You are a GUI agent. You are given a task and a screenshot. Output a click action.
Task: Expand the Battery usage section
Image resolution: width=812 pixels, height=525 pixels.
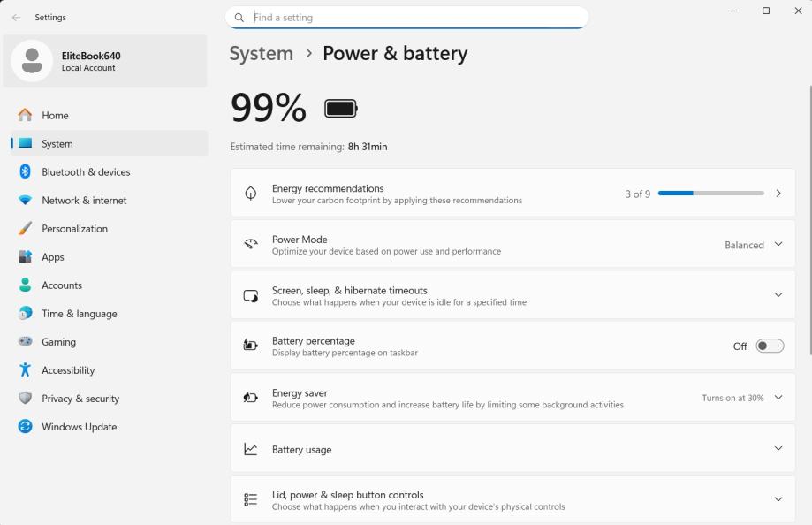tap(778, 449)
